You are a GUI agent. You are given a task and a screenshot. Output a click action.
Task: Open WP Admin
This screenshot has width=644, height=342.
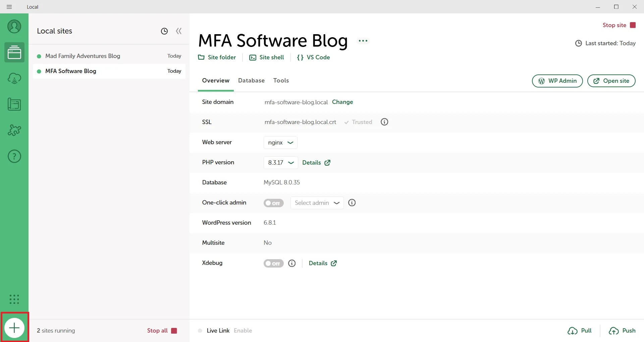557,81
